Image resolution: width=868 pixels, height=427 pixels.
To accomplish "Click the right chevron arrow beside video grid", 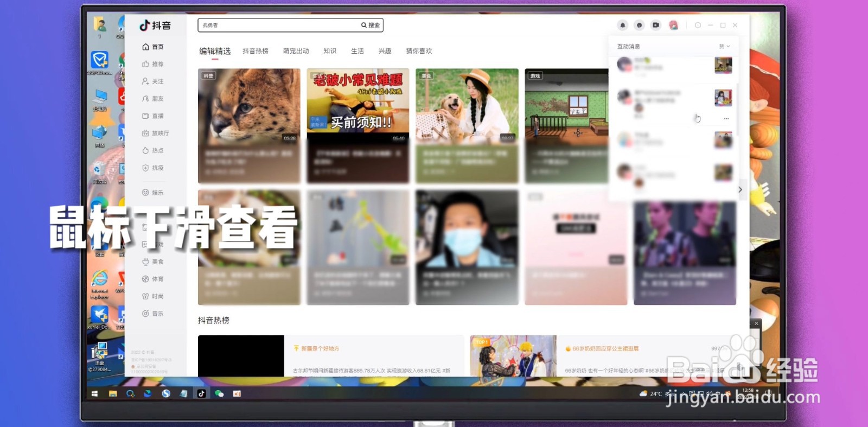I will [x=740, y=189].
